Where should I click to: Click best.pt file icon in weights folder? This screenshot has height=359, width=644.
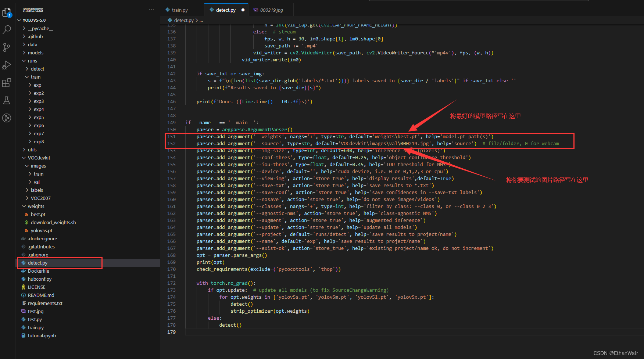click(x=26, y=214)
